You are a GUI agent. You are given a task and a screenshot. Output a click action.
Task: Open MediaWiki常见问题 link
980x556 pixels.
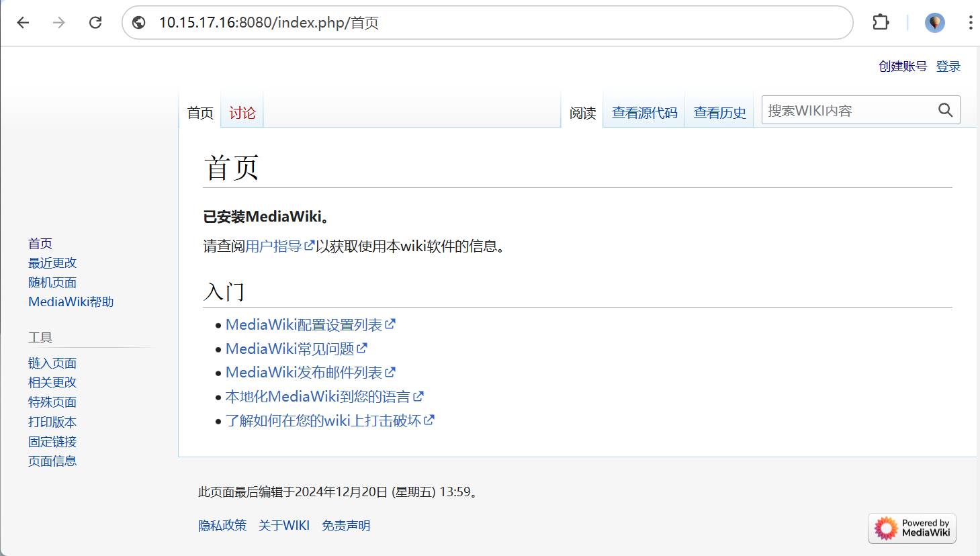click(x=296, y=349)
